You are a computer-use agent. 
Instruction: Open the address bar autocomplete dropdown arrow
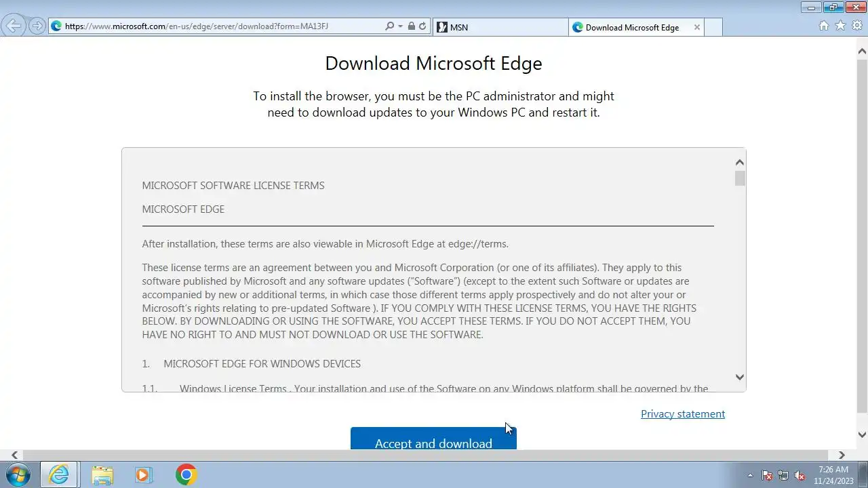400,26
